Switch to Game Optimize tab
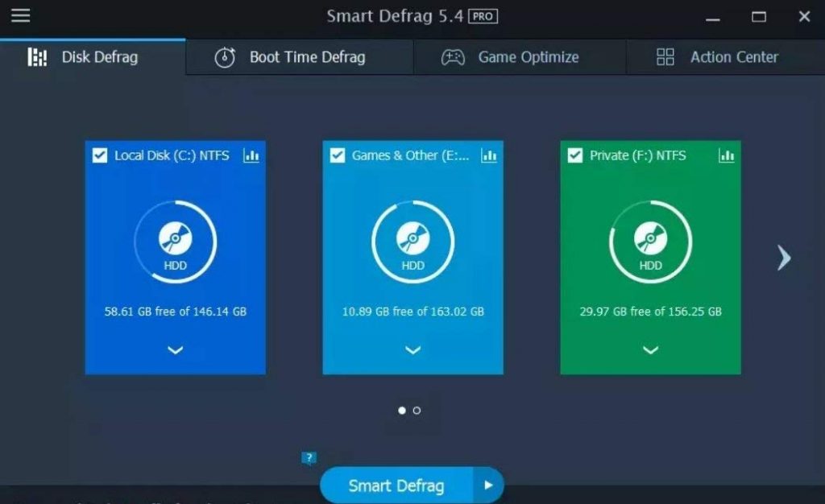 pyautogui.click(x=520, y=56)
